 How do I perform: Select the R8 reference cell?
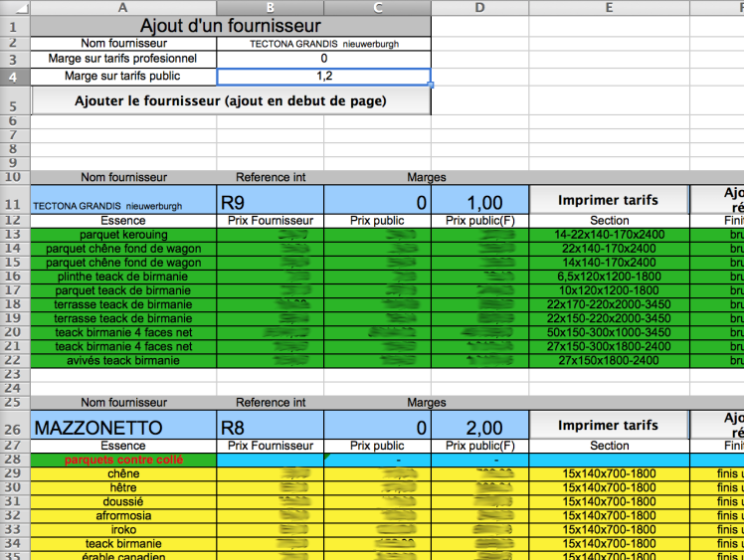point(270,425)
